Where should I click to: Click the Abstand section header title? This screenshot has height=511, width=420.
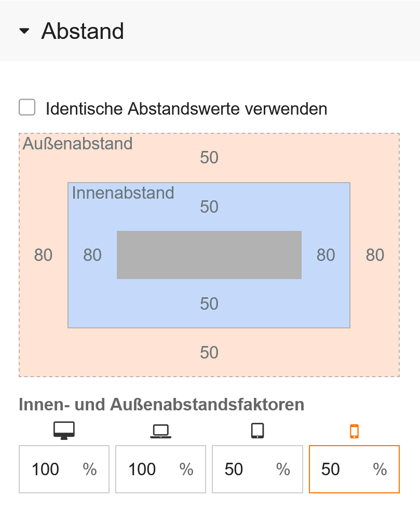coord(83,31)
